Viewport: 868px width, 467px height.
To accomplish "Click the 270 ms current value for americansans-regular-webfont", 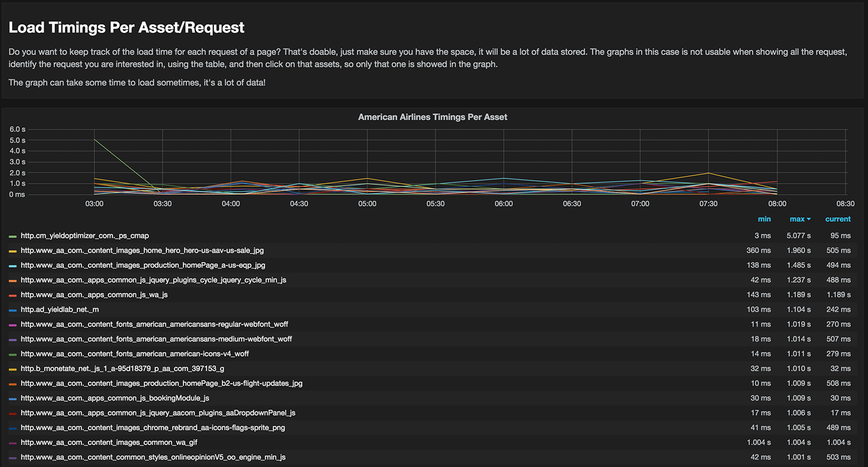I will click(x=838, y=324).
